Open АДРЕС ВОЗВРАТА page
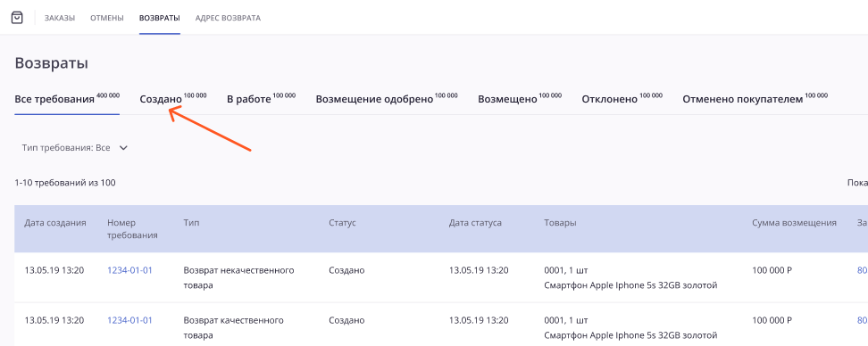 228,18
